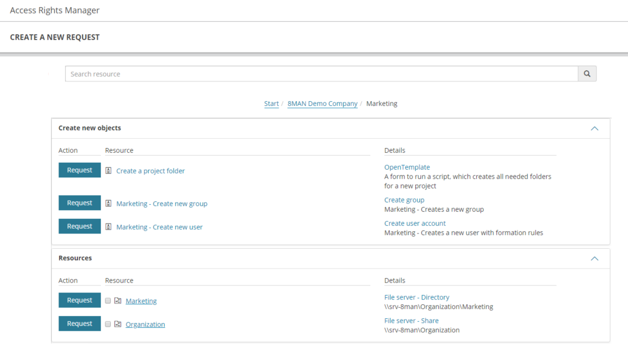Tick the Organization resource checkbox

click(108, 324)
